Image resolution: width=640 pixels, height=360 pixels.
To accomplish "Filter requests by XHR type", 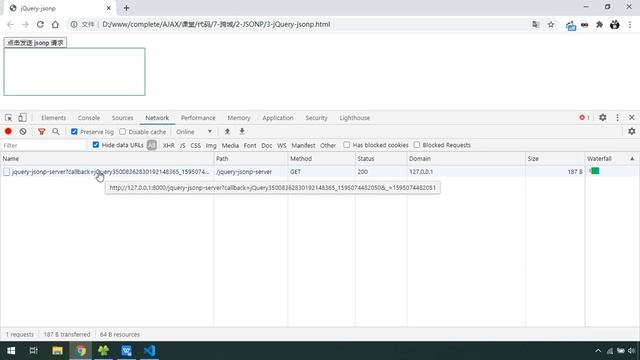I will coord(169,145).
